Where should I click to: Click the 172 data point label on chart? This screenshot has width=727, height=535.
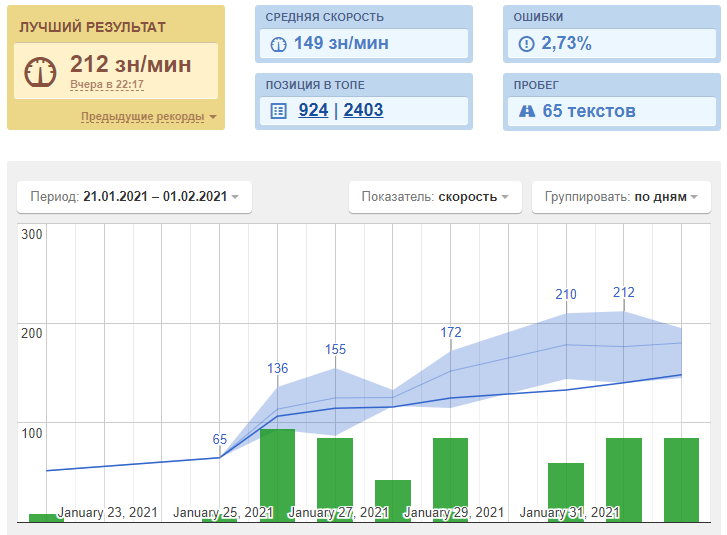[x=451, y=332]
